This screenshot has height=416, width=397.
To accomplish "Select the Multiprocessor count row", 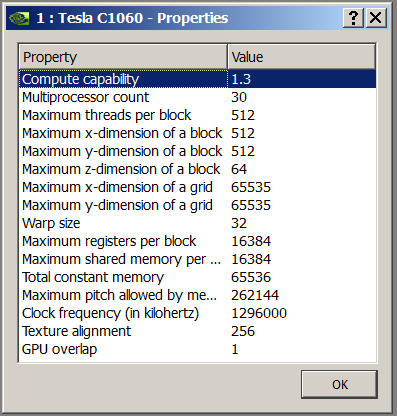I will 198,97.
